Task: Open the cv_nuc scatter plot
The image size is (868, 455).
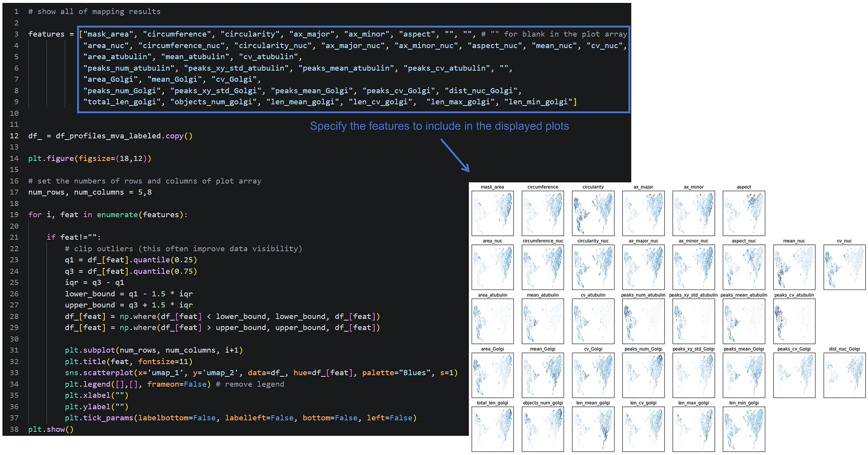Action: point(844,267)
